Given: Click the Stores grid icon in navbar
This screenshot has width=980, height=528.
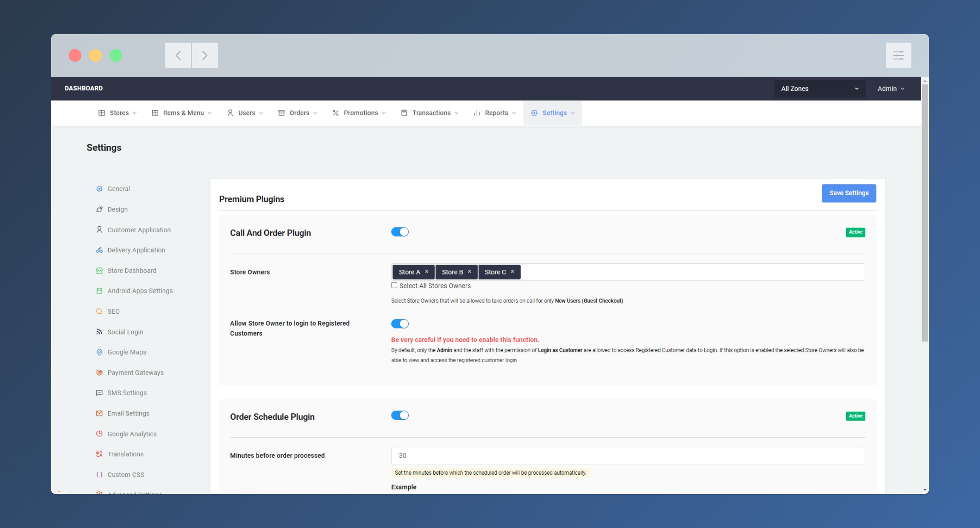Looking at the screenshot, I should point(101,113).
